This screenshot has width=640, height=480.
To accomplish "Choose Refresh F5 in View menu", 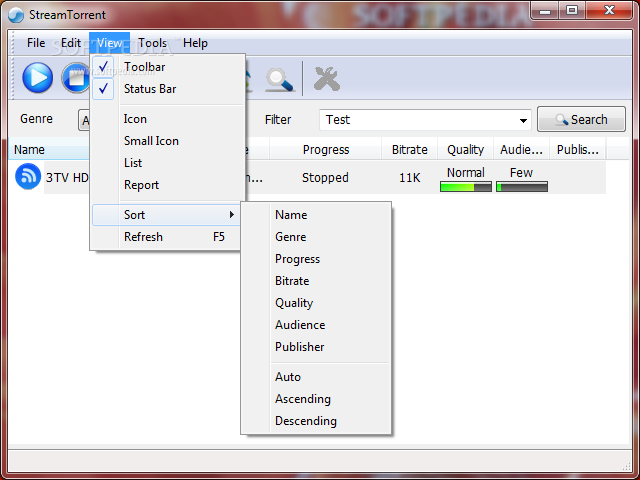I will tap(165, 237).
